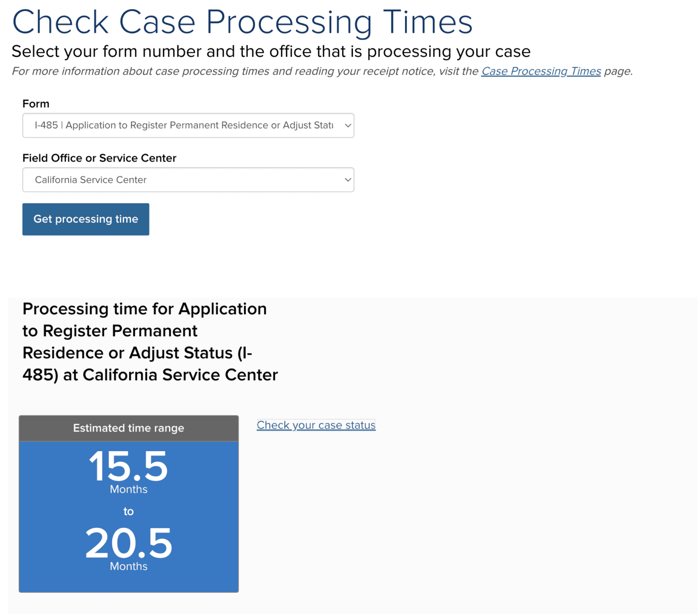Open the Case Processing Times page link
700x614 pixels.
tap(541, 71)
